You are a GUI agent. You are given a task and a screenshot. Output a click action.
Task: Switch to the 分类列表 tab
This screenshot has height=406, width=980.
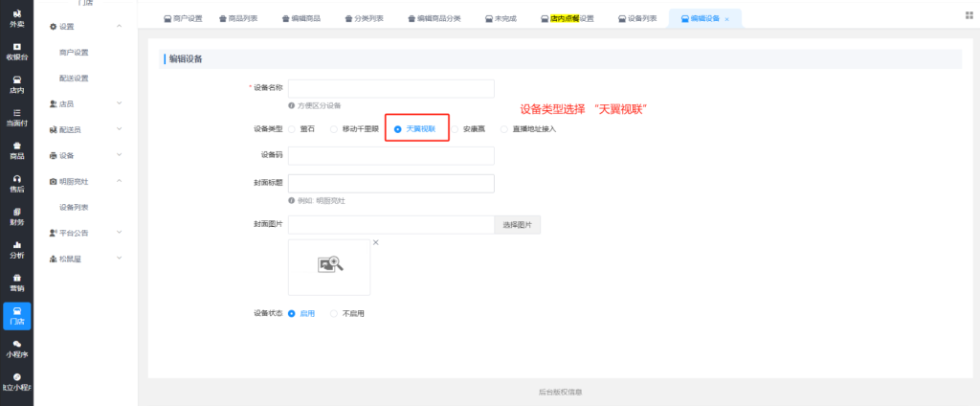tap(365, 19)
